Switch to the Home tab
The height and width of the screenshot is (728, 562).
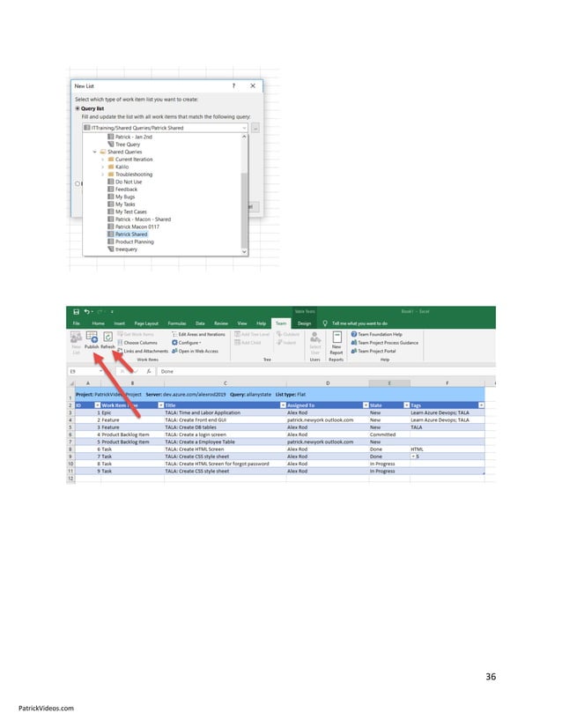[x=98, y=323]
